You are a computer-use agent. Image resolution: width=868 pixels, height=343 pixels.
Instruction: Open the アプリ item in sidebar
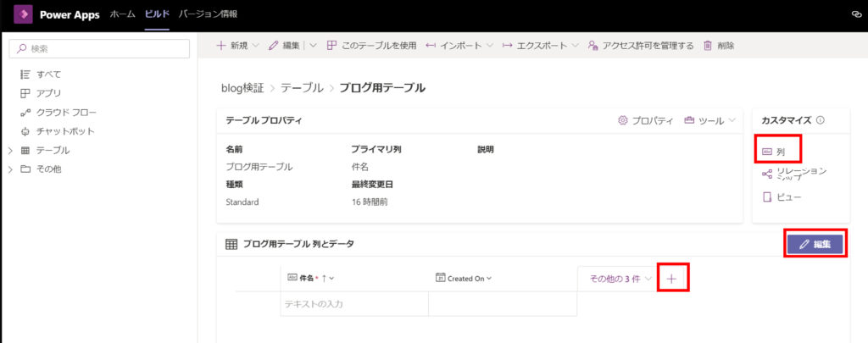tap(47, 93)
